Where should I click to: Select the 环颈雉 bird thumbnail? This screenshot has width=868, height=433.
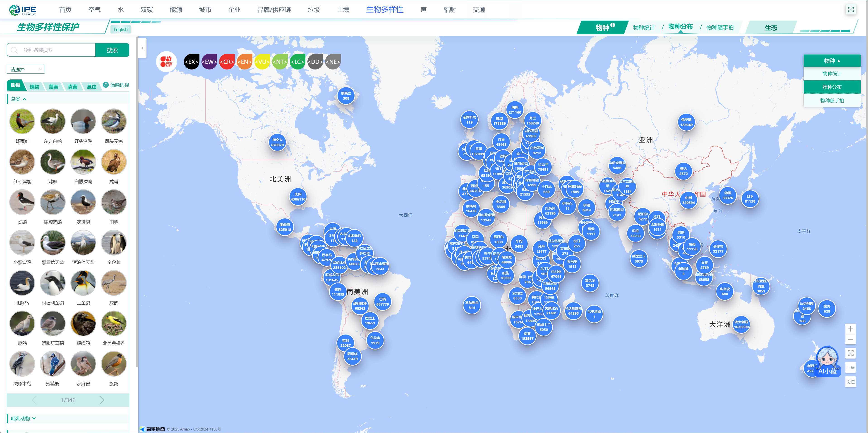tap(22, 121)
